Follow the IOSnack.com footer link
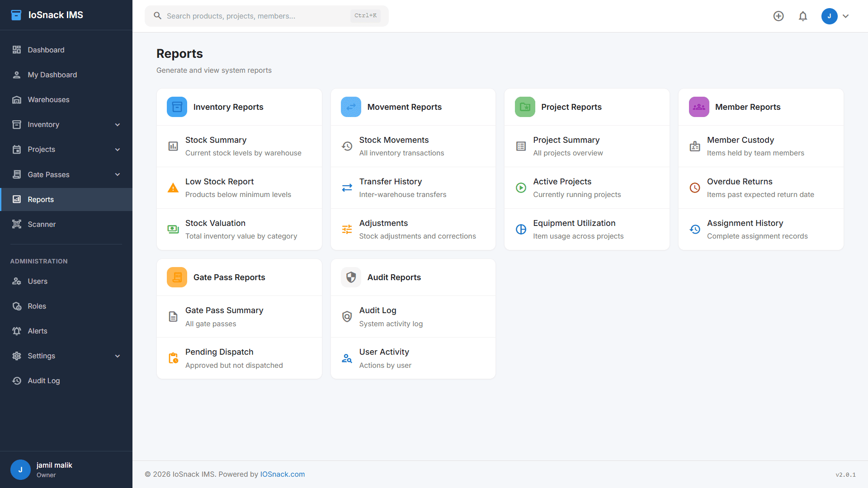Screen dimensions: 868x488 click(x=283, y=474)
